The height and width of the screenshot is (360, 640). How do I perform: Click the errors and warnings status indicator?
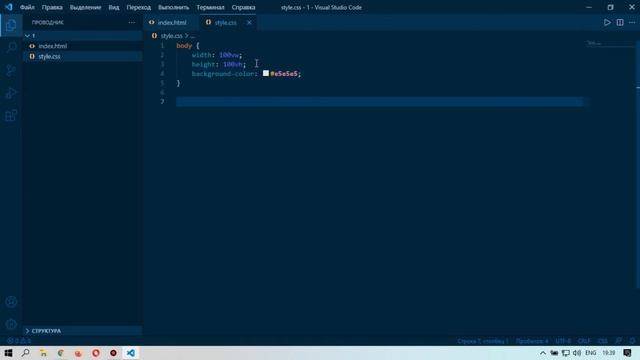coord(19,341)
